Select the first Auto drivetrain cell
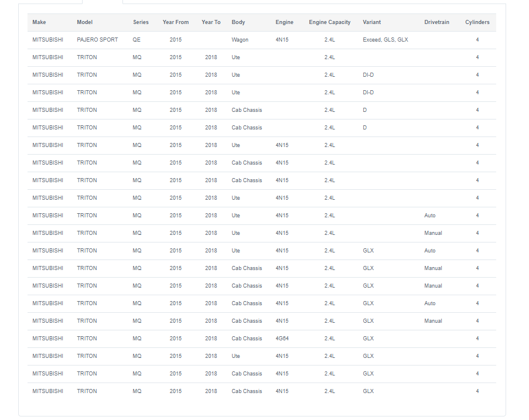 tap(430, 216)
